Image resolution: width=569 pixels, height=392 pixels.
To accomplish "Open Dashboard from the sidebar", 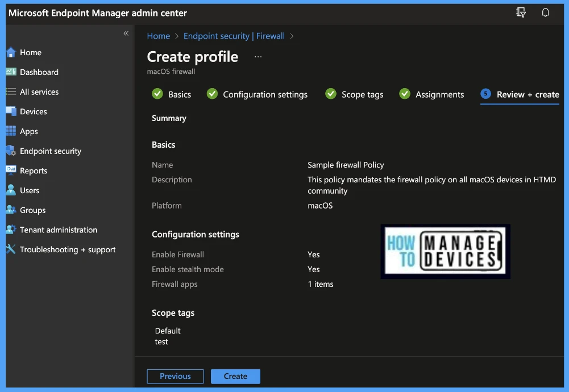I will click(x=39, y=72).
